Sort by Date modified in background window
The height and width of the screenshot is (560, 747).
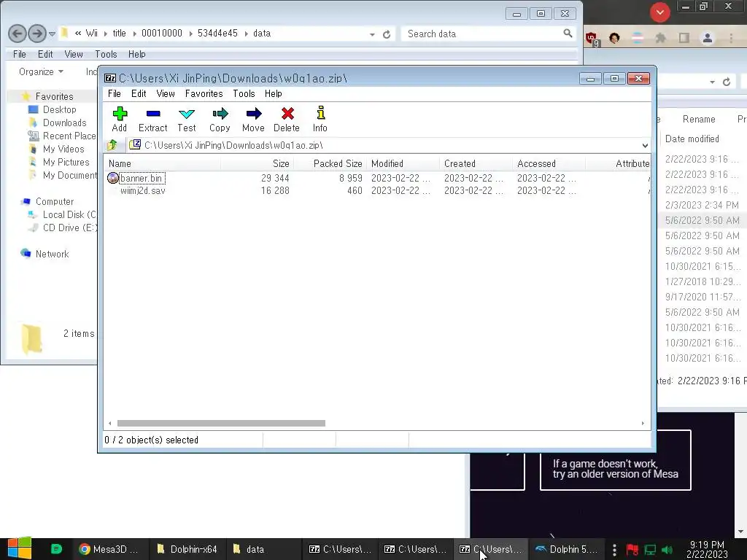click(692, 139)
